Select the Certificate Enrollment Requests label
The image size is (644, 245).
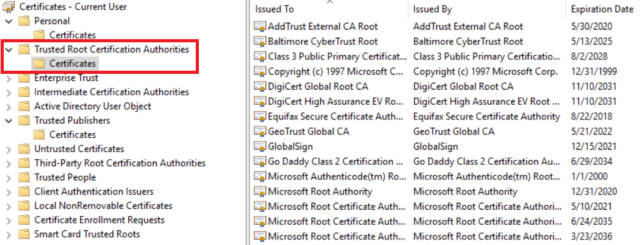tap(99, 220)
